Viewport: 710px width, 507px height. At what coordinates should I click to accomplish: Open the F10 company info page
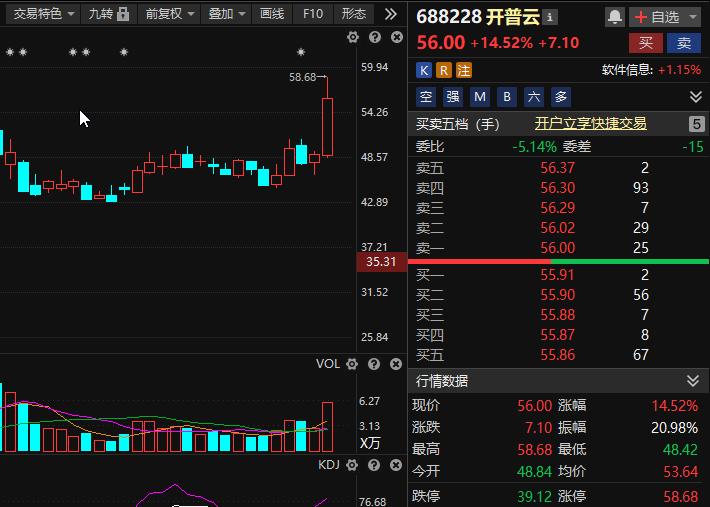click(x=313, y=14)
